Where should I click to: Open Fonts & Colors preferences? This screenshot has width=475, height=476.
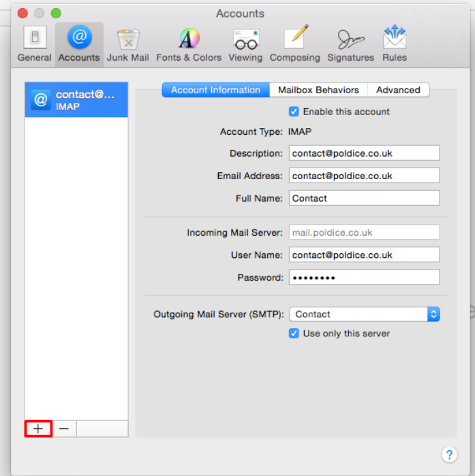tap(189, 44)
